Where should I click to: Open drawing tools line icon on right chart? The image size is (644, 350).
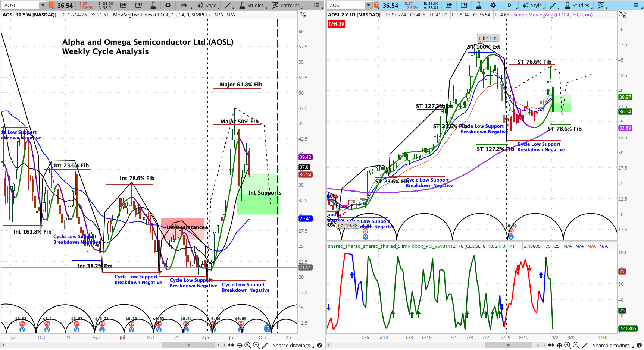coord(553,5)
